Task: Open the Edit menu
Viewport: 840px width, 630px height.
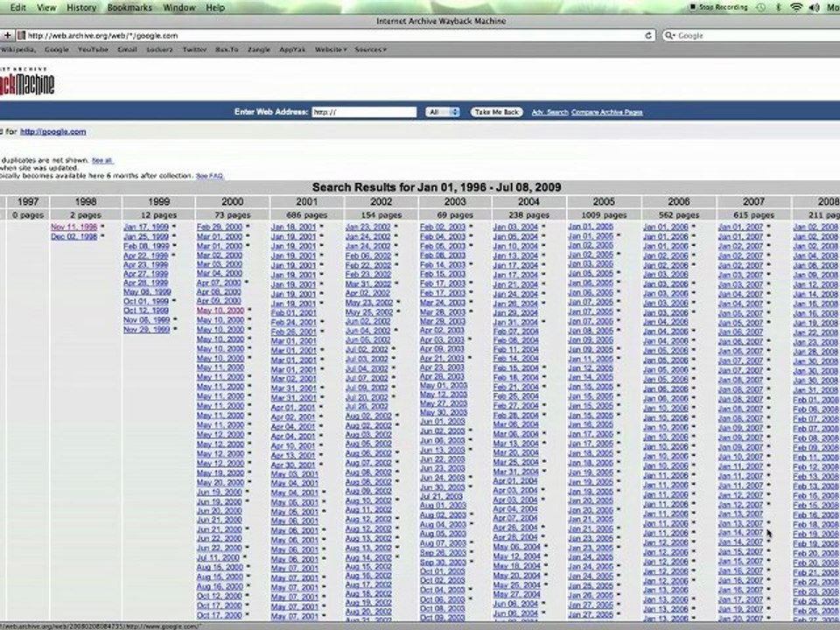Action: 18,8
